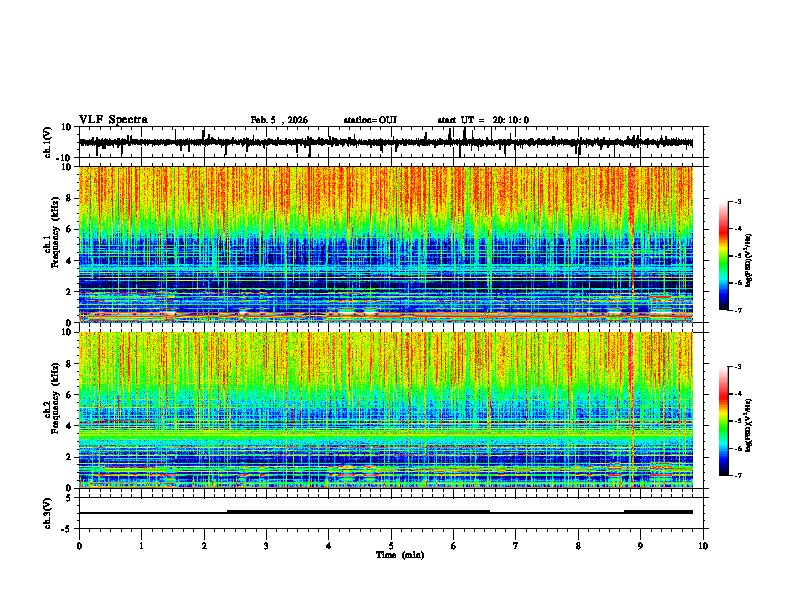The height and width of the screenshot is (612, 792).
Task: Click the ch.2 "Frequency (kHz)" axis label
Action: (x=55, y=398)
